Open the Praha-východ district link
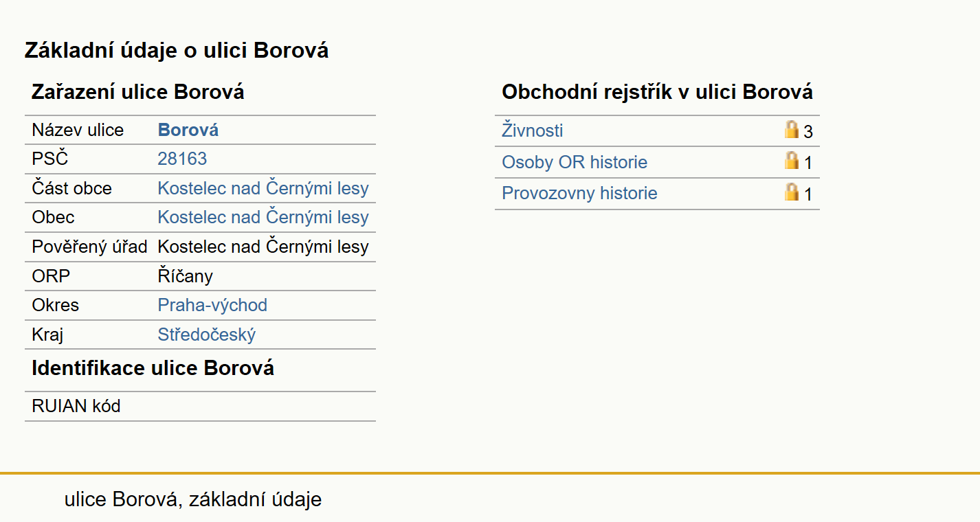980x522 pixels. (212, 305)
